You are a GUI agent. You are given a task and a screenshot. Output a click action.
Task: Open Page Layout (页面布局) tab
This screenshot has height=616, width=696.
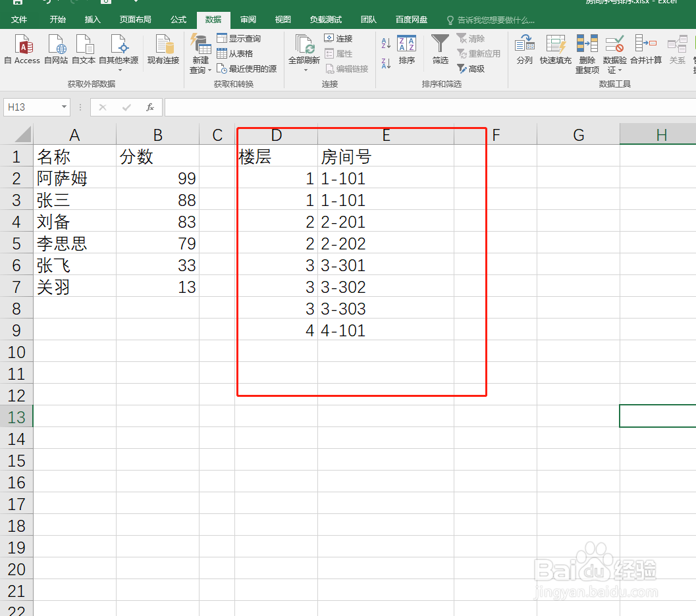pyautogui.click(x=136, y=20)
